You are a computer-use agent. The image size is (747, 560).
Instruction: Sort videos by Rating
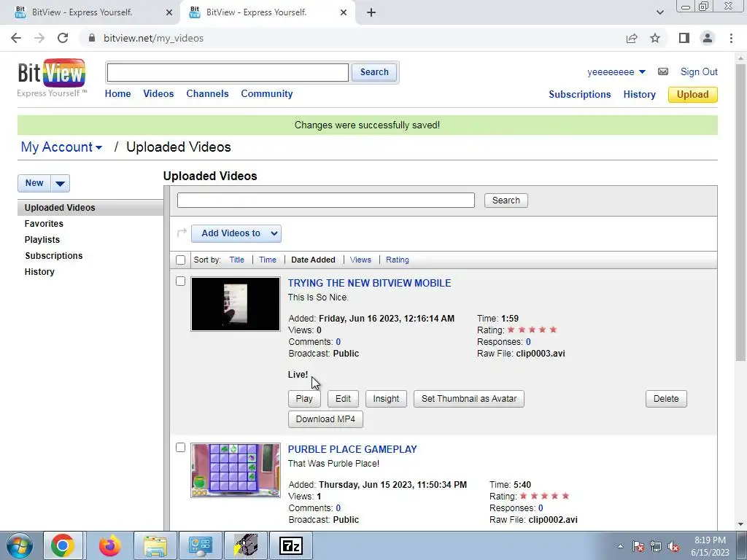(398, 260)
